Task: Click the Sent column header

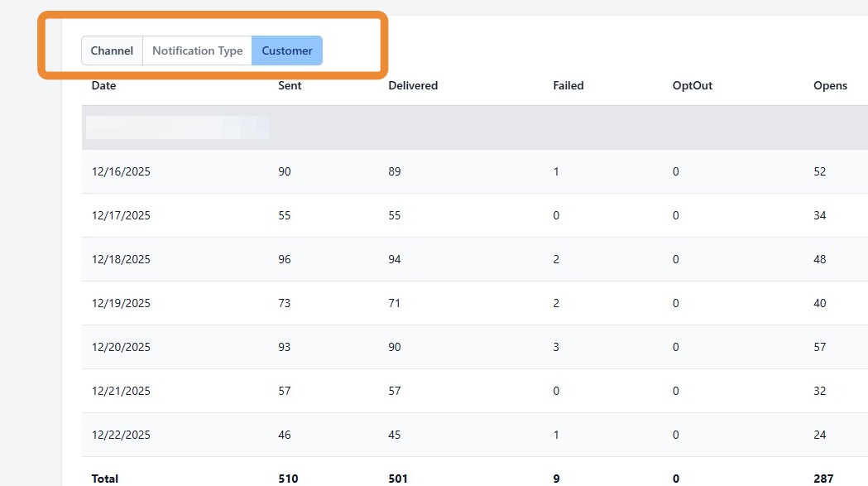Action: (x=290, y=85)
